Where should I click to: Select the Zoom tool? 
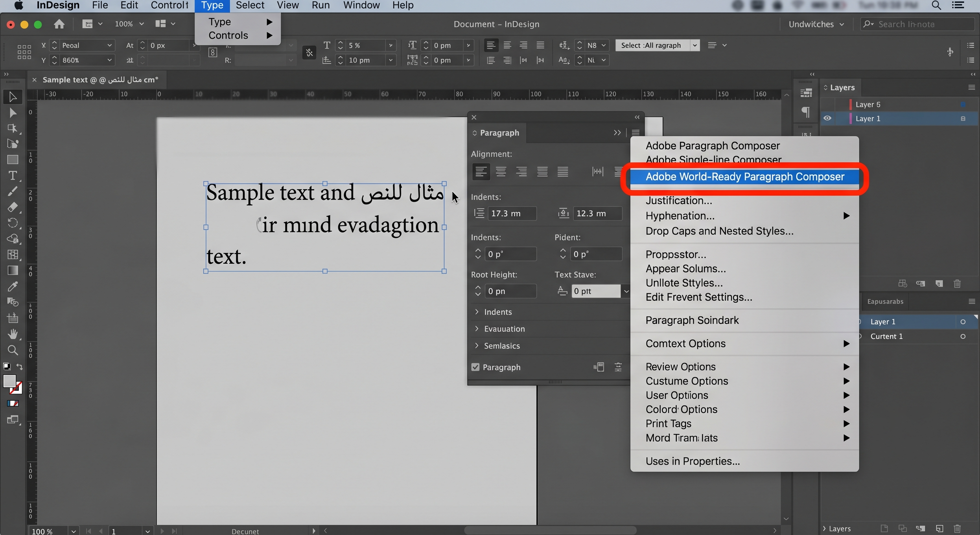click(x=13, y=350)
